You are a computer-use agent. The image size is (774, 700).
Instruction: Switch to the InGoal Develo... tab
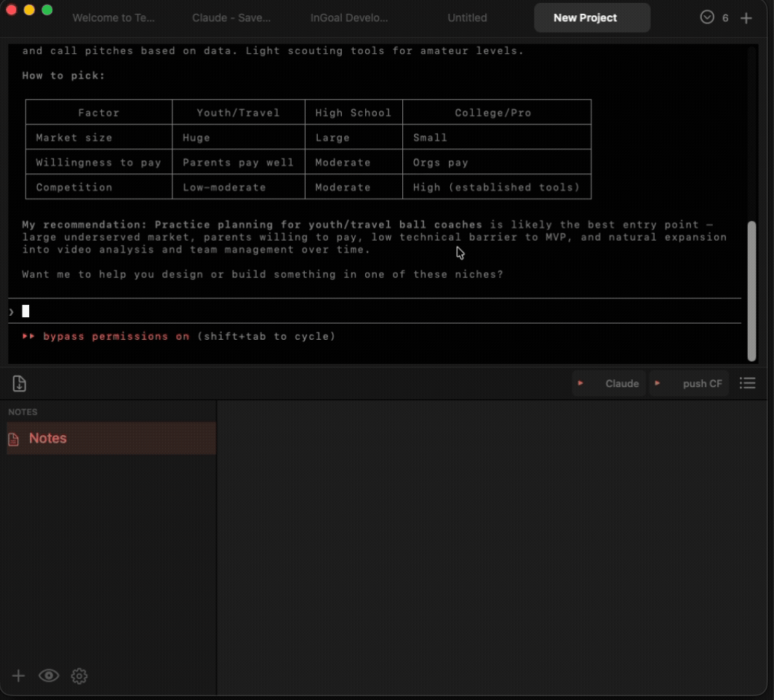(349, 17)
